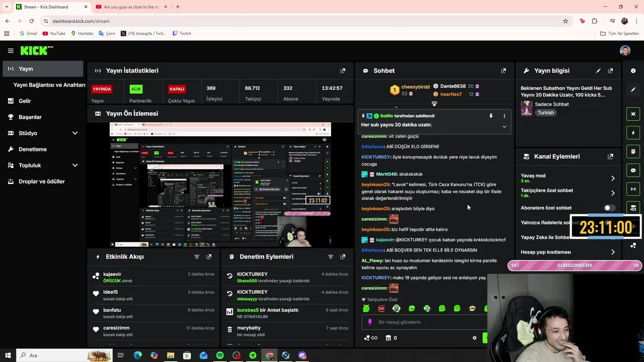Click username kajeevir in Etkinlik Akışı
644x362 pixels.
pos(112,275)
